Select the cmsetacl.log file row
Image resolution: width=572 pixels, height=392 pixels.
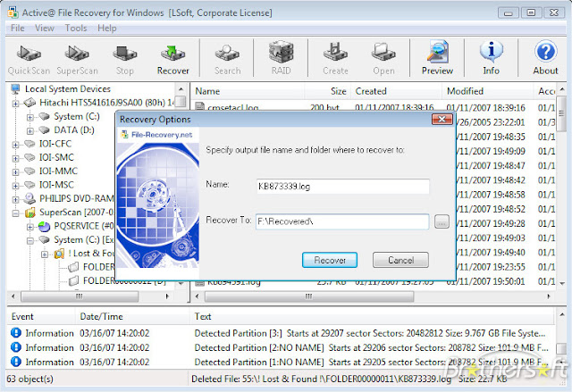375,107
